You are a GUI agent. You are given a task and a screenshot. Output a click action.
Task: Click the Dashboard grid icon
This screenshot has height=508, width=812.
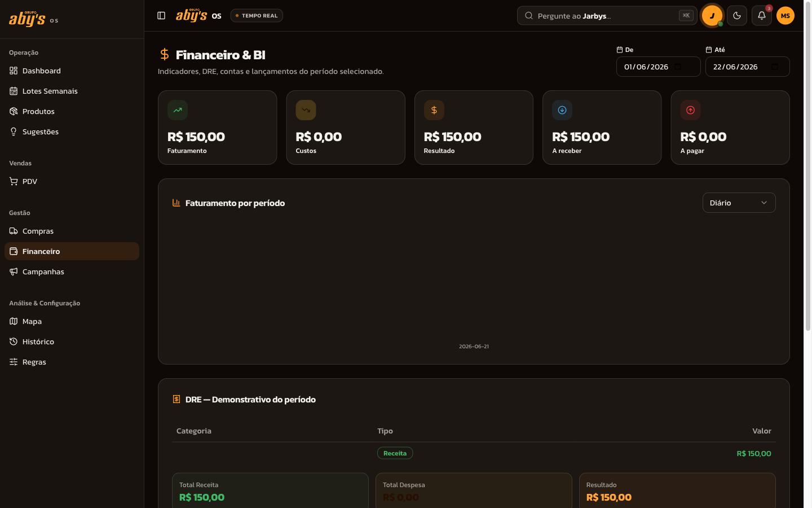[x=14, y=71]
